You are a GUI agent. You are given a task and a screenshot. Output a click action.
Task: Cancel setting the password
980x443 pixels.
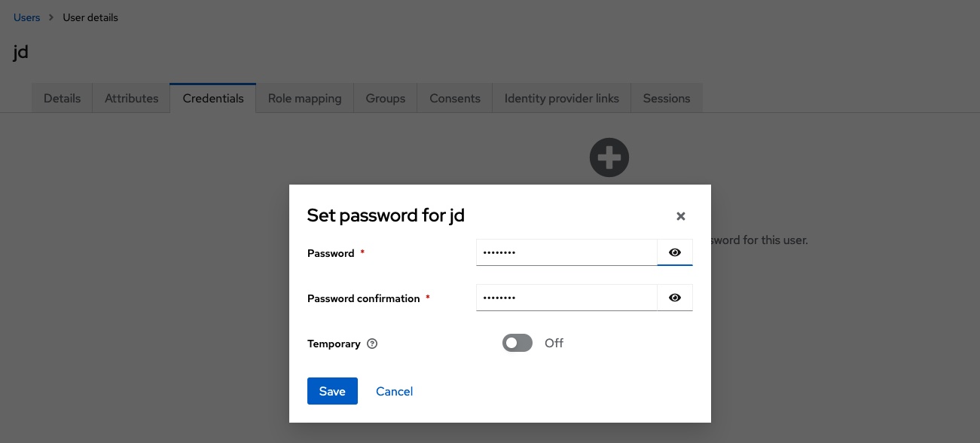click(x=394, y=391)
